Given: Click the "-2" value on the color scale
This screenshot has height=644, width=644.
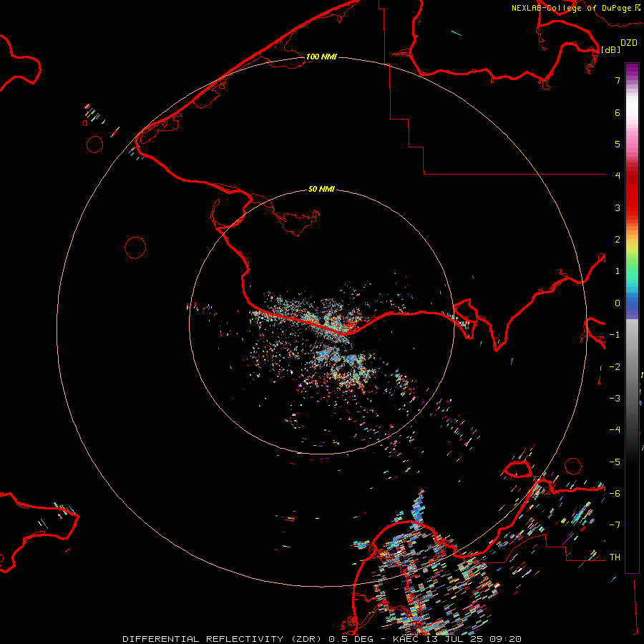Looking at the screenshot, I should pyautogui.click(x=615, y=367).
